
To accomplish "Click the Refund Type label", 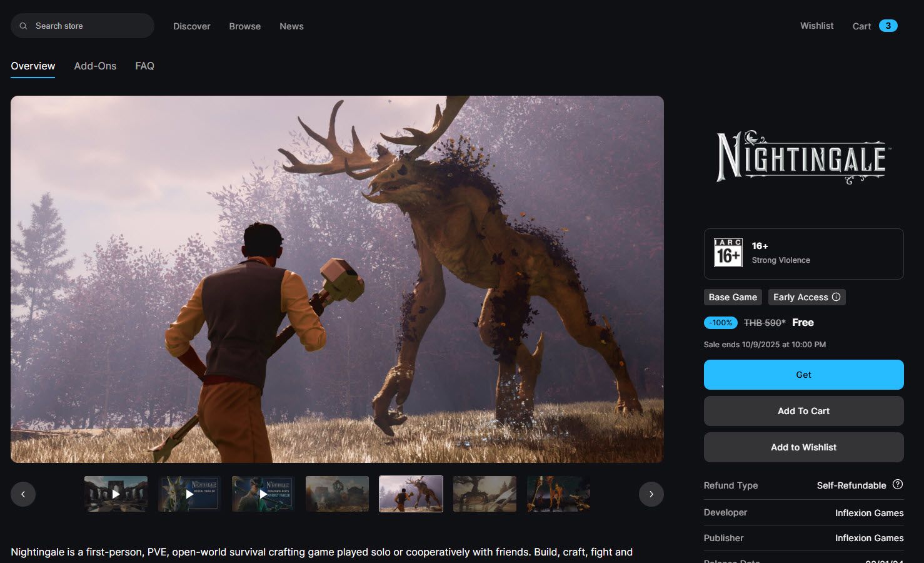I will click(x=731, y=485).
